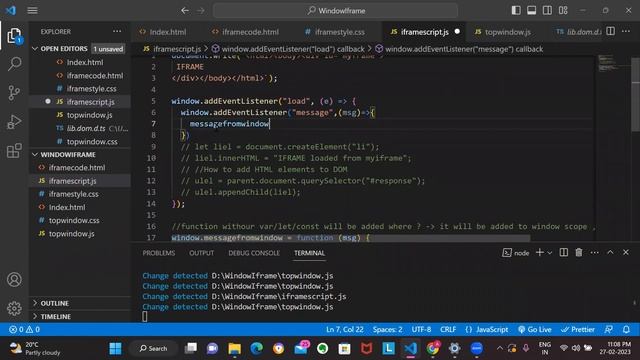Switch to the Output panel tab
The width and height of the screenshot is (640, 360).
click(202, 253)
